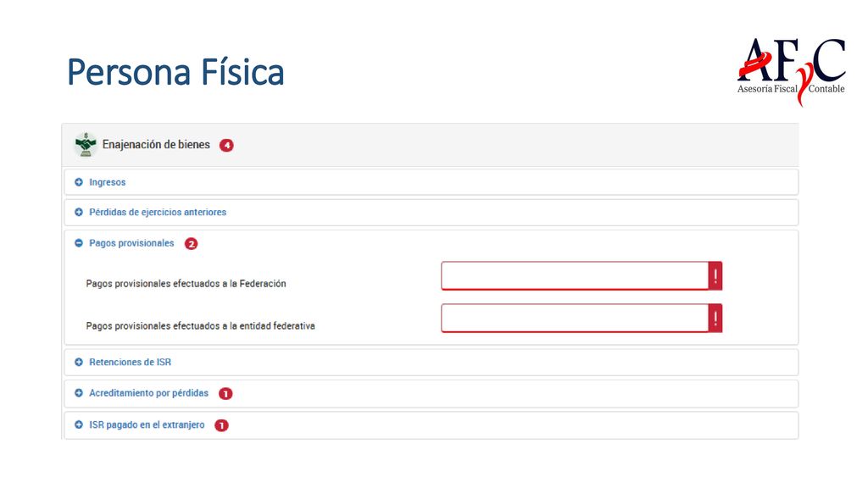The height and width of the screenshot is (488, 868).
Task: Click red badge 1 beside Acreditamiento por pérdidas
Action: pyautogui.click(x=225, y=393)
